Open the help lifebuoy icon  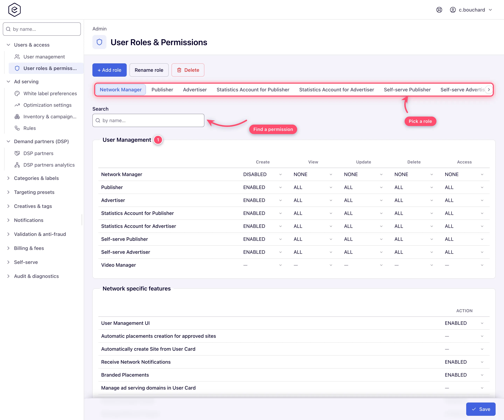tap(439, 10)
